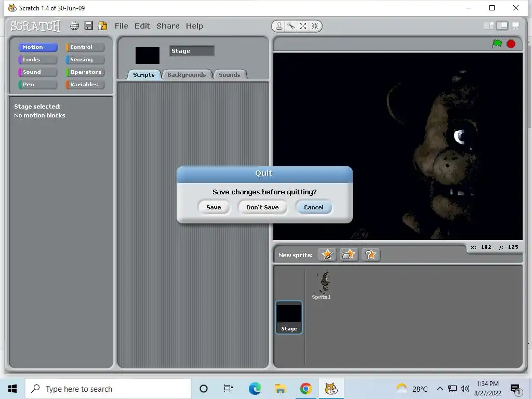Click the Stage name field

tap(192, 51)
